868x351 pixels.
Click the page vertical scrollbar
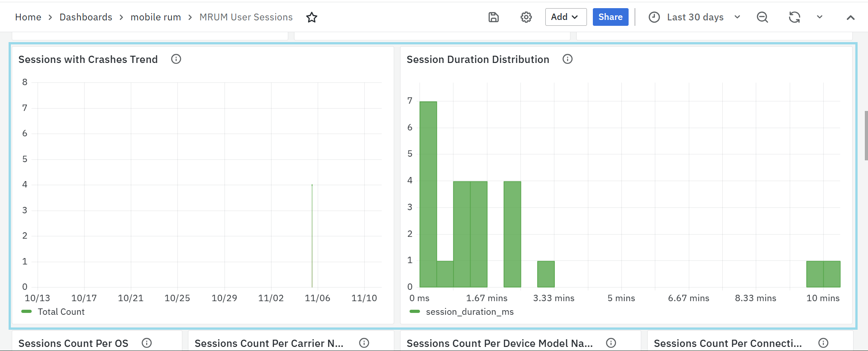865,136
